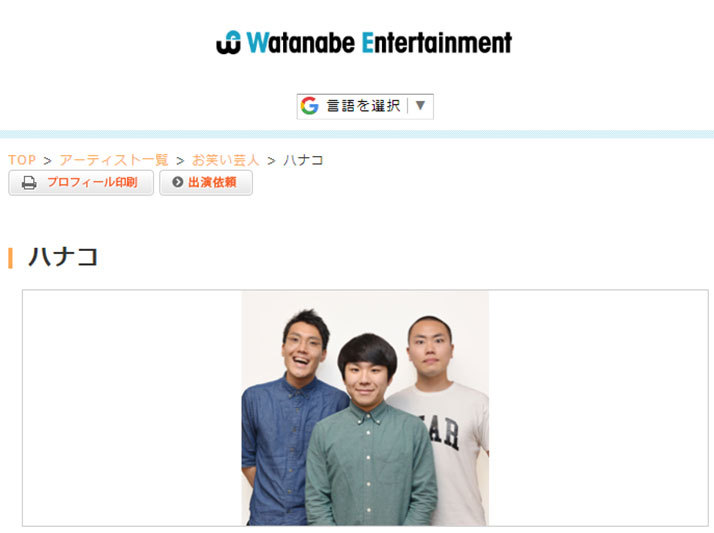Click the Watanabe Entertainment logo icon
Viewport: 714px width, 533px height.
click(x=229, y=43)
